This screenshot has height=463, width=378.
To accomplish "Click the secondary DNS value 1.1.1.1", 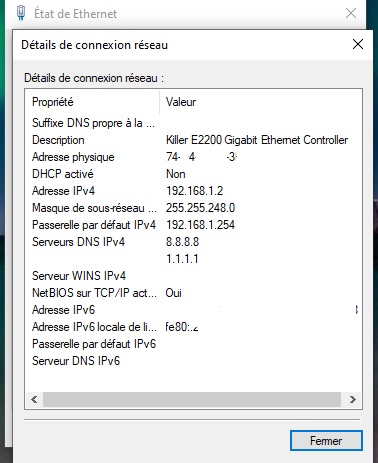I will [x=182, y=259].
